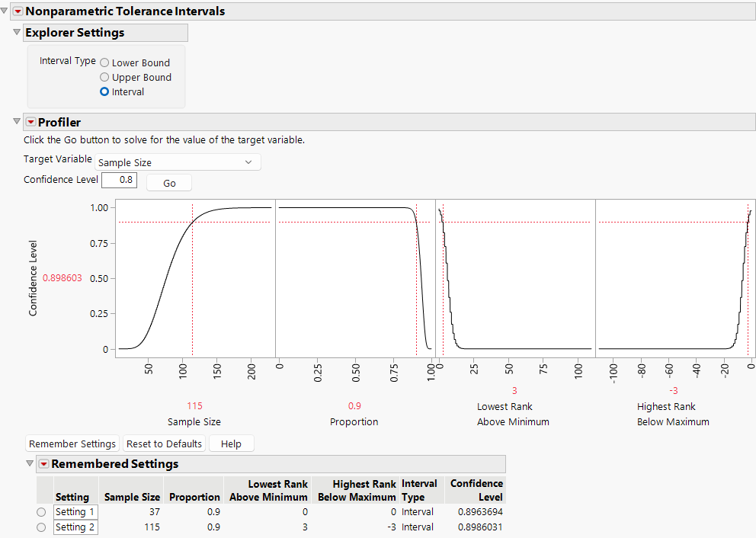Image resolution: width=756 pixels, height=538 pixels.
Task: Select the Interval interval type
Action: [x=104, y=91]
